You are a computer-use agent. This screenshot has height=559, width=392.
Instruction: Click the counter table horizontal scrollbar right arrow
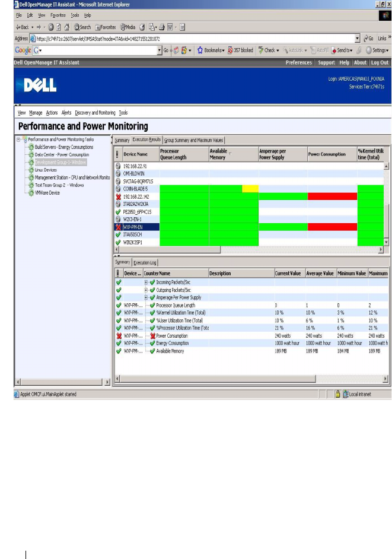coord(385,379)
